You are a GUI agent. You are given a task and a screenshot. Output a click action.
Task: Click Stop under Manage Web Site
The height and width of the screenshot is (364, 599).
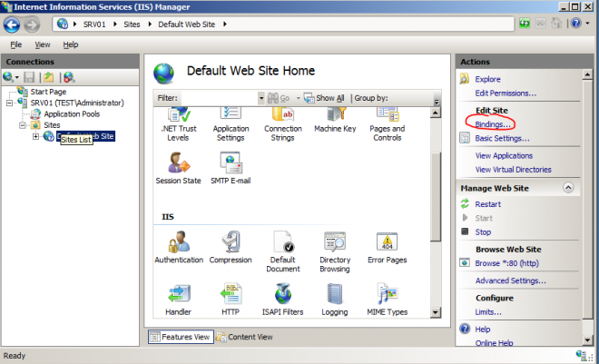[x=483, y=232]
